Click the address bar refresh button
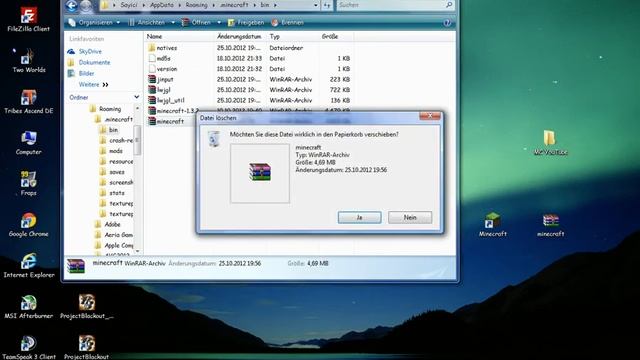Image resolution: width=640 pixels, height=360 pixels. [327, 5]
